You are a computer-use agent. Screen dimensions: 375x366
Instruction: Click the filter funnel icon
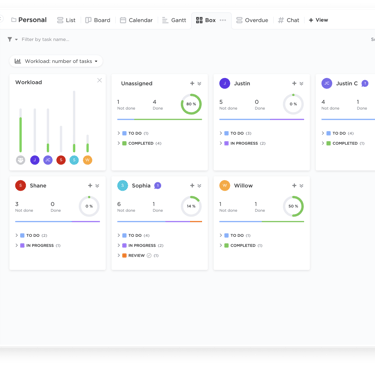[x=10, y=39]
